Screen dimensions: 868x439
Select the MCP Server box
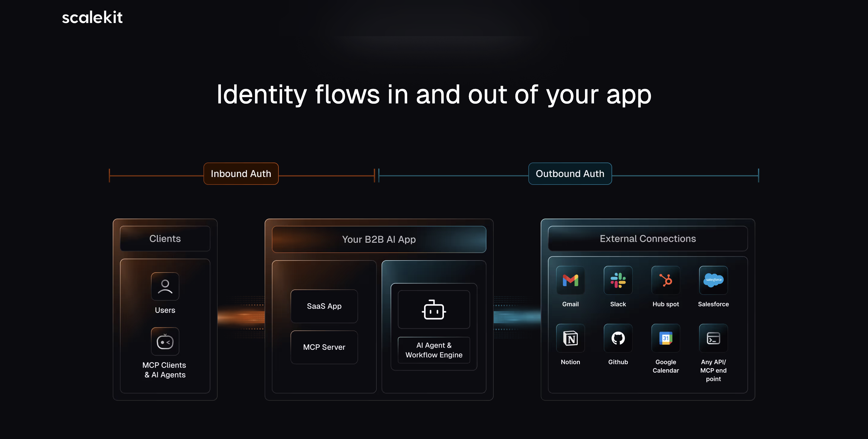(324, 347)
